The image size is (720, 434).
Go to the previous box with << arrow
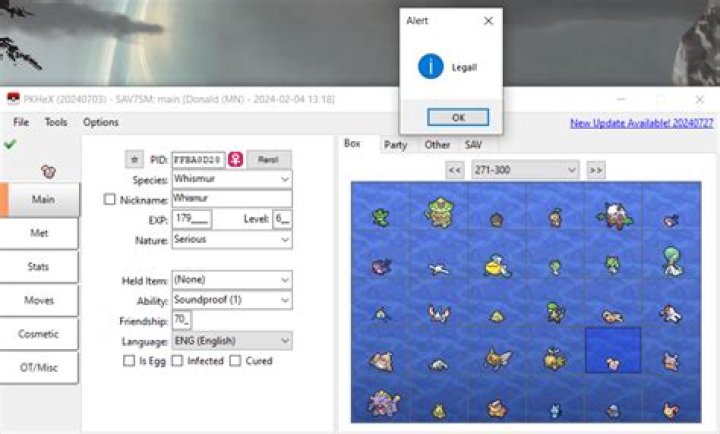pyautogui.click(x=454, y=170)
